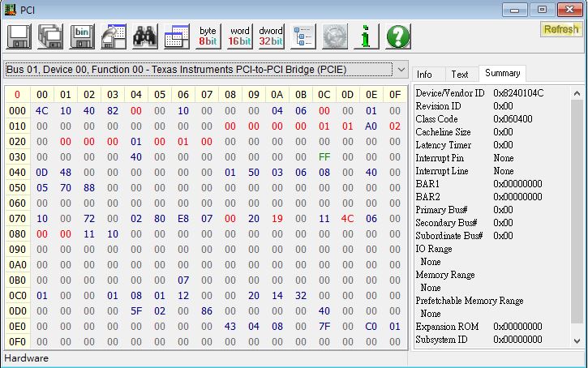588x368 pixels.
Task: Click the Summary panel scrollbar thumb
Action: click(577, 212)
